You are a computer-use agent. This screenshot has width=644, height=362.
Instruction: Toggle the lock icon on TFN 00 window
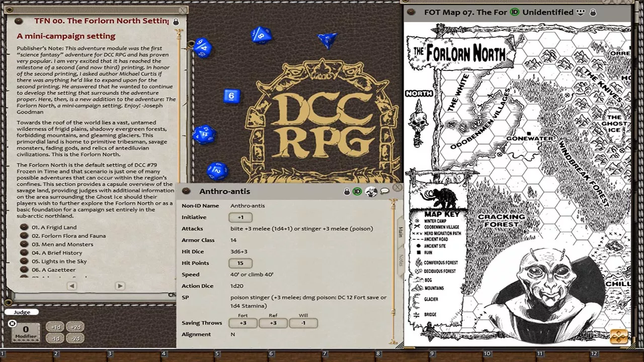click(176, 22)
